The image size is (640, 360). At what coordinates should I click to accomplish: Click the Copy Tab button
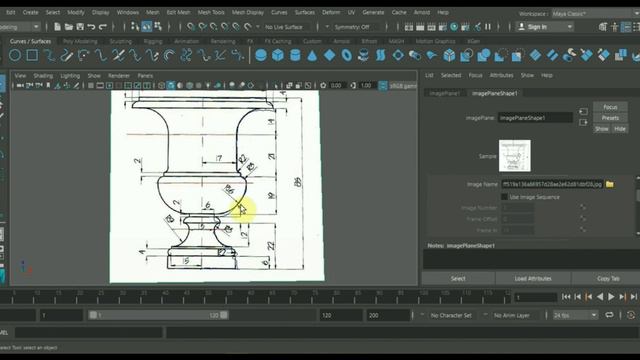pos(607,279)
